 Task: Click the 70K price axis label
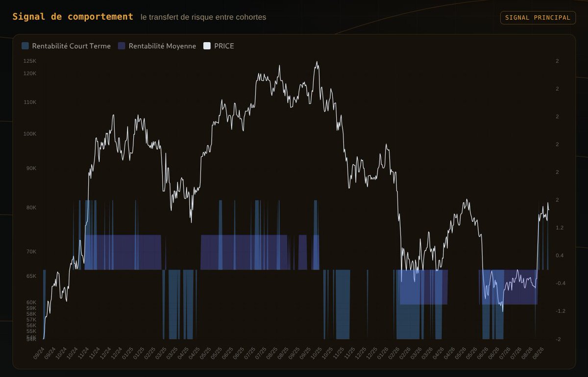pyautogui.click(x=31, y=252)
